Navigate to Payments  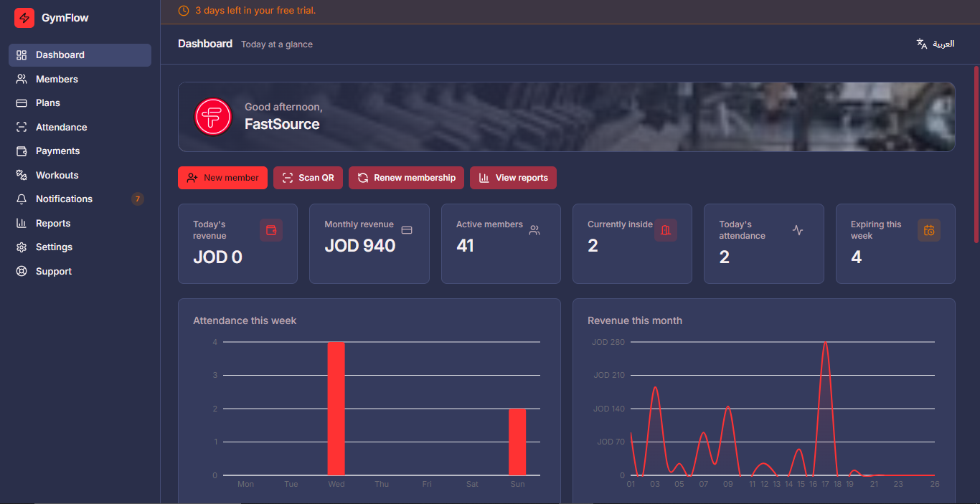click(x=80, y=151)
